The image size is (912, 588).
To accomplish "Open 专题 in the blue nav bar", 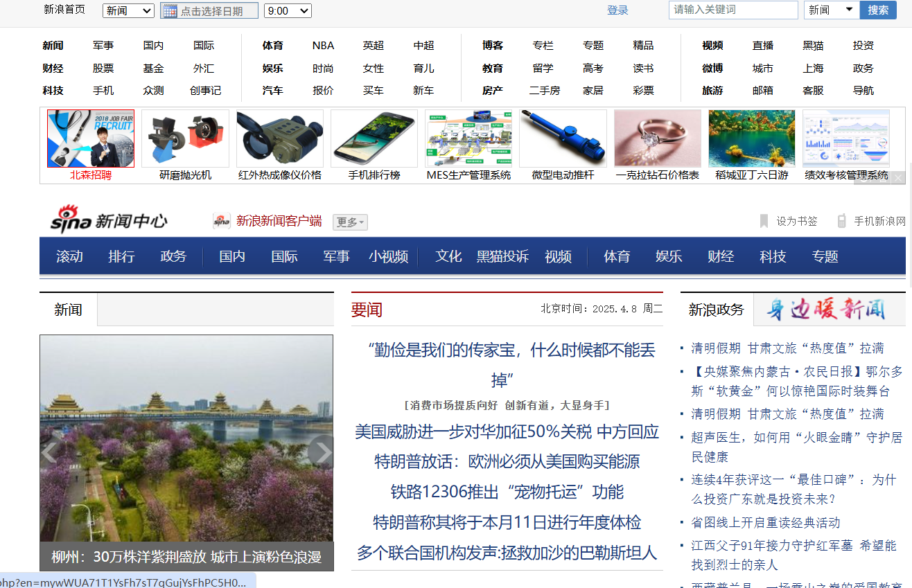I will pyautogui.click(x=825, y=256).
